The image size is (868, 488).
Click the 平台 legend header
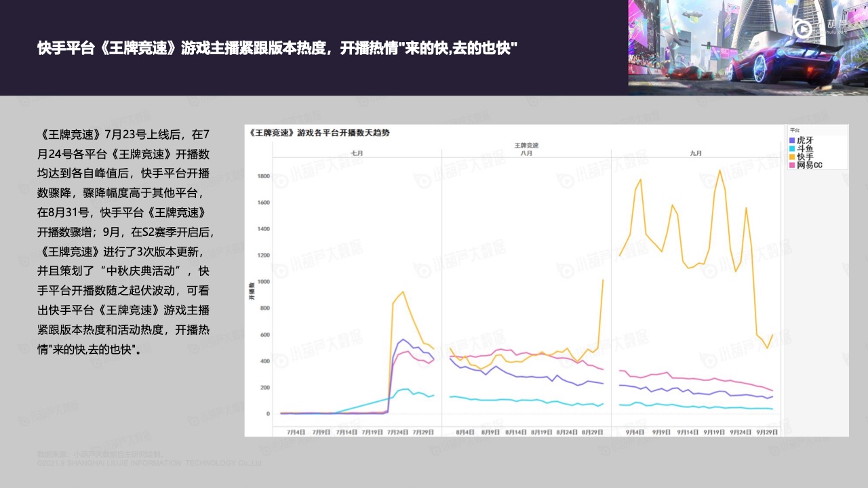(795, 130)
